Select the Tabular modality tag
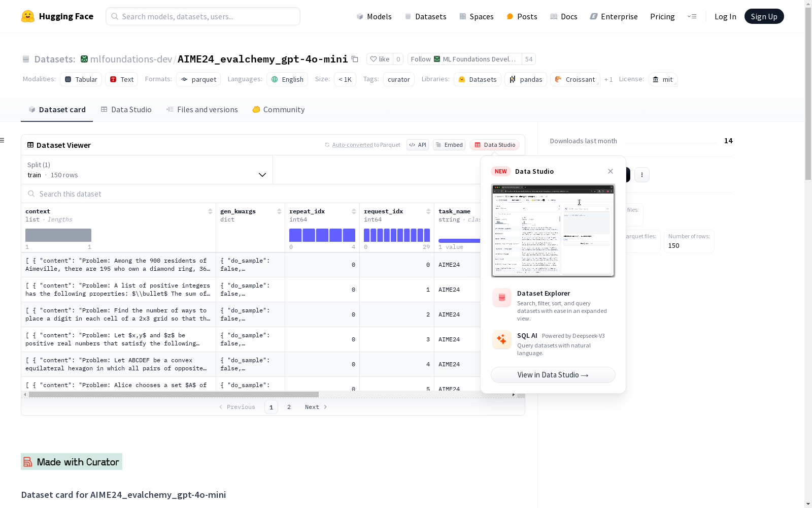Image resolution: width=812 pixels, height=508 pixels. click(x=81, y=79)
